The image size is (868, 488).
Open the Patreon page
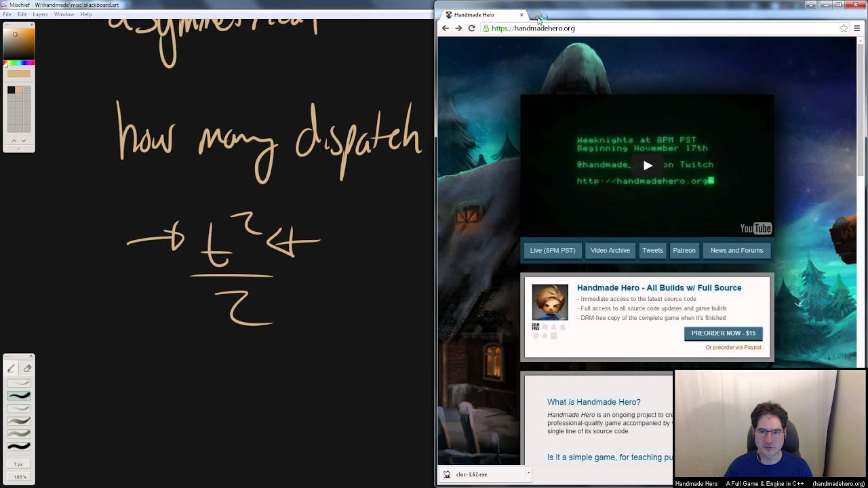684,251
